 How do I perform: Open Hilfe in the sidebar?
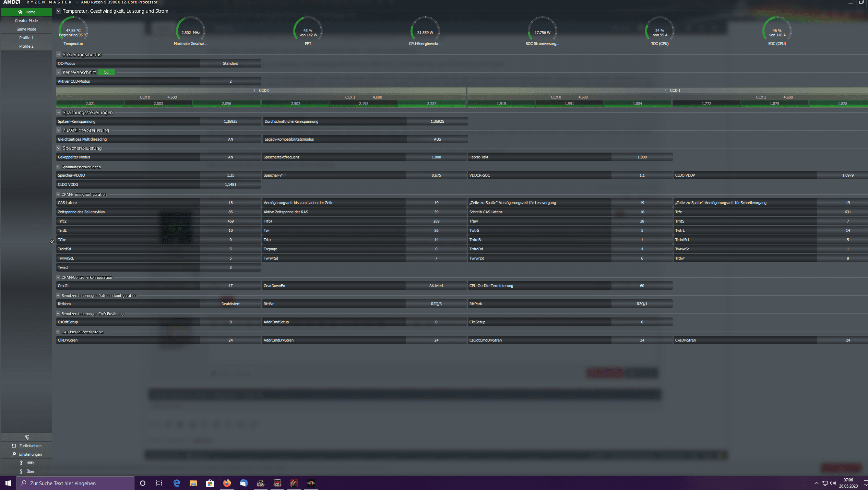coord(26,463)
